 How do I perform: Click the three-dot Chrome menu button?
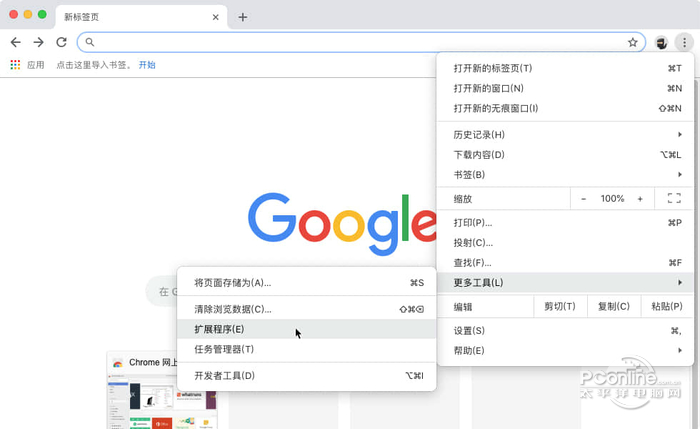click(684, 42)
